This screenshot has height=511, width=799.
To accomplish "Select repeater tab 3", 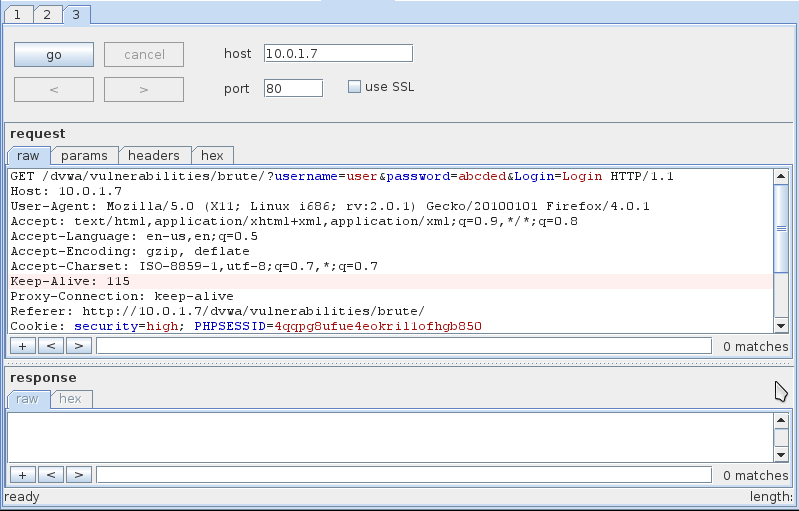I will [76, 15].
